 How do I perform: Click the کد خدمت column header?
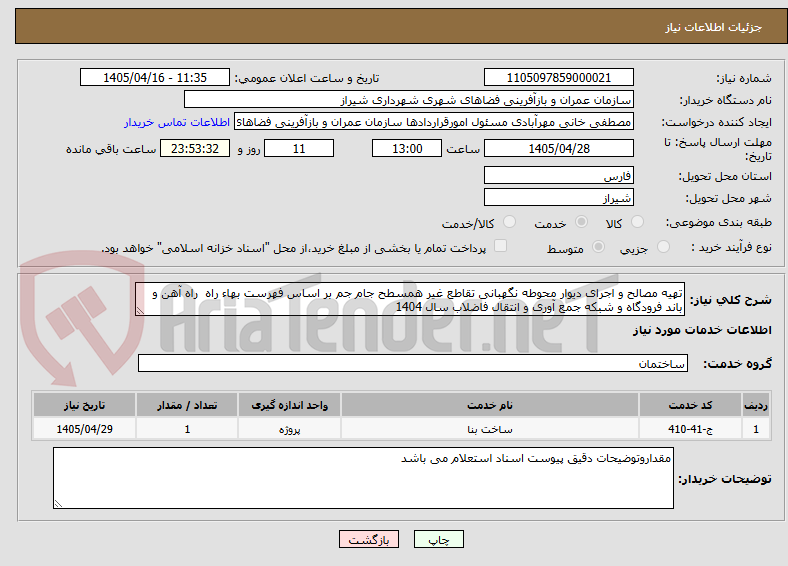point(691,405)
